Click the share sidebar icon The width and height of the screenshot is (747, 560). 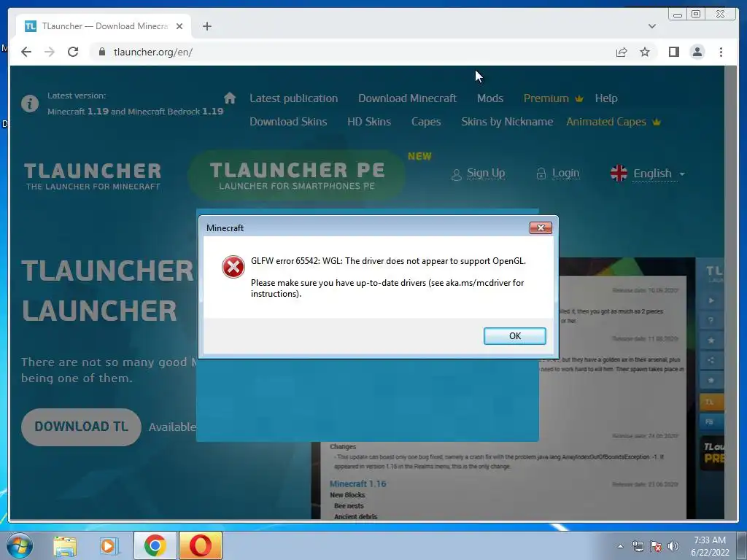click(x=711, y=360)
